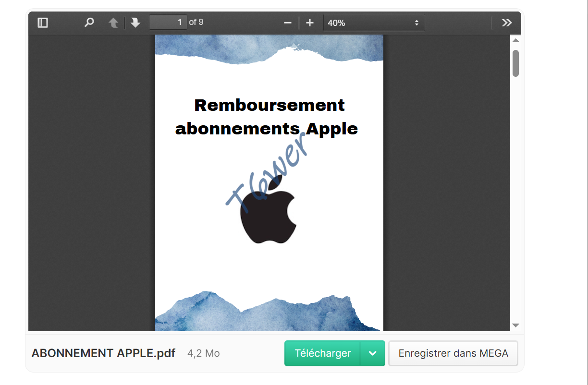The height and width of the screenshot is (385, 588).
Task: Open the 40% zoom level dropdown
Action: point(374,23)
